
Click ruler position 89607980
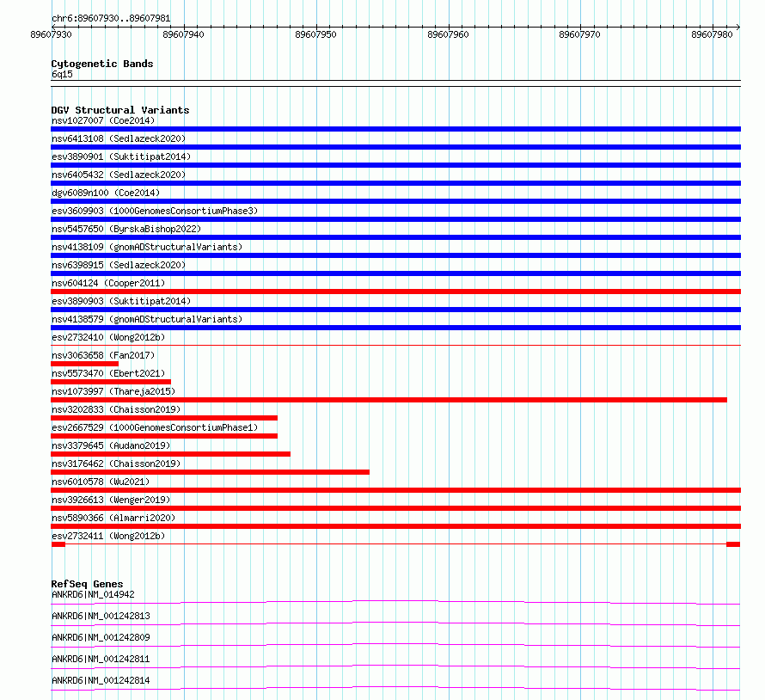click(x=712, y=34)
